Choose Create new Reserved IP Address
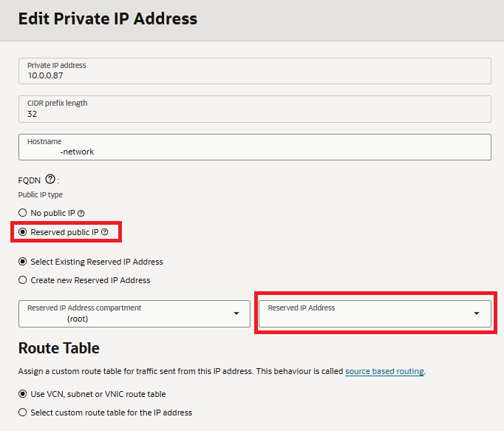This screenshot has height=431, width=504. tap(23, 280)
